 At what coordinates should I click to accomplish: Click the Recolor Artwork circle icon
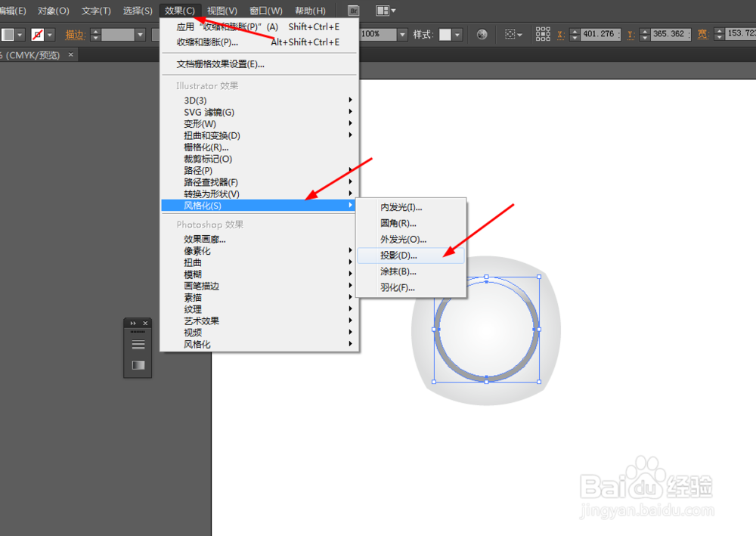tap(482, 34)
